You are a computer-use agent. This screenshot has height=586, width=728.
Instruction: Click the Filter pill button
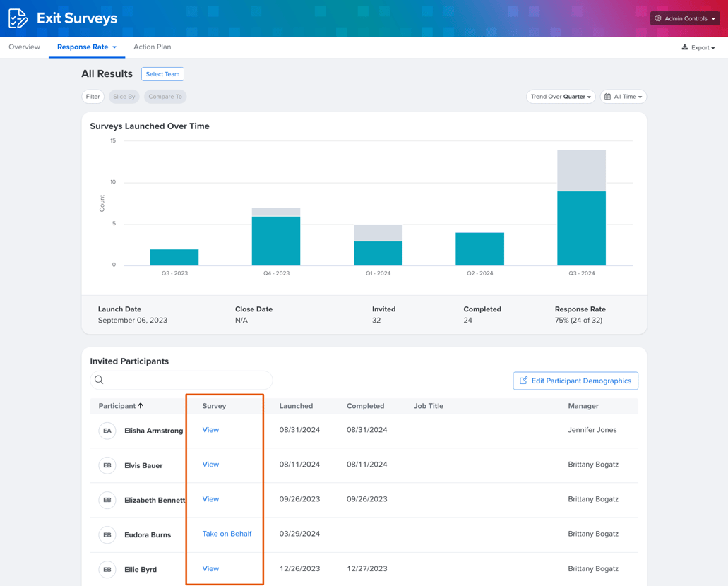(93, 97)
